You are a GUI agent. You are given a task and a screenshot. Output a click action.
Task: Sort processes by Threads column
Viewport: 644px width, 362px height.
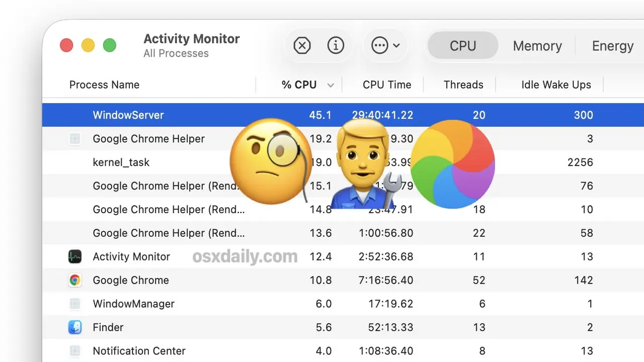tap(463, 85)
